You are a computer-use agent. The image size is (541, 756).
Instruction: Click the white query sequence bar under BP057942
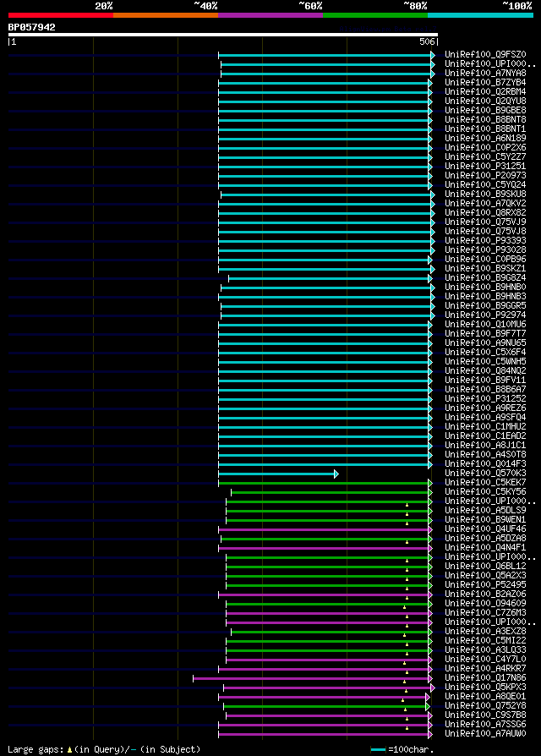coord(222,35)
